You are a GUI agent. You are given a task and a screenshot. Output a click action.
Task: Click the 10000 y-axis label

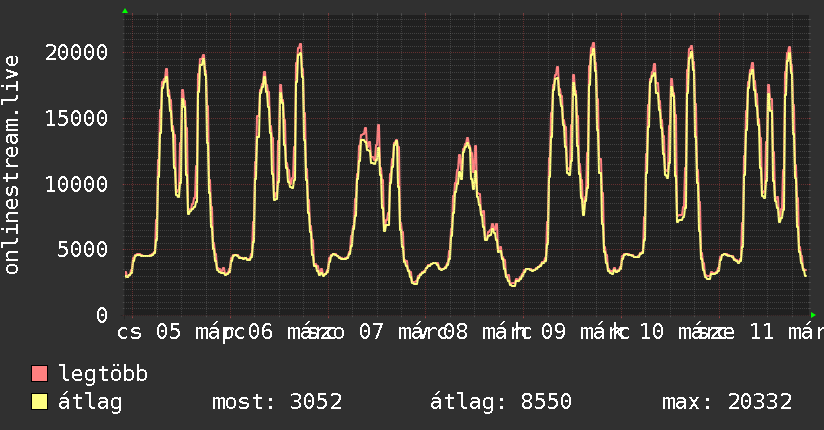(76, 184)
